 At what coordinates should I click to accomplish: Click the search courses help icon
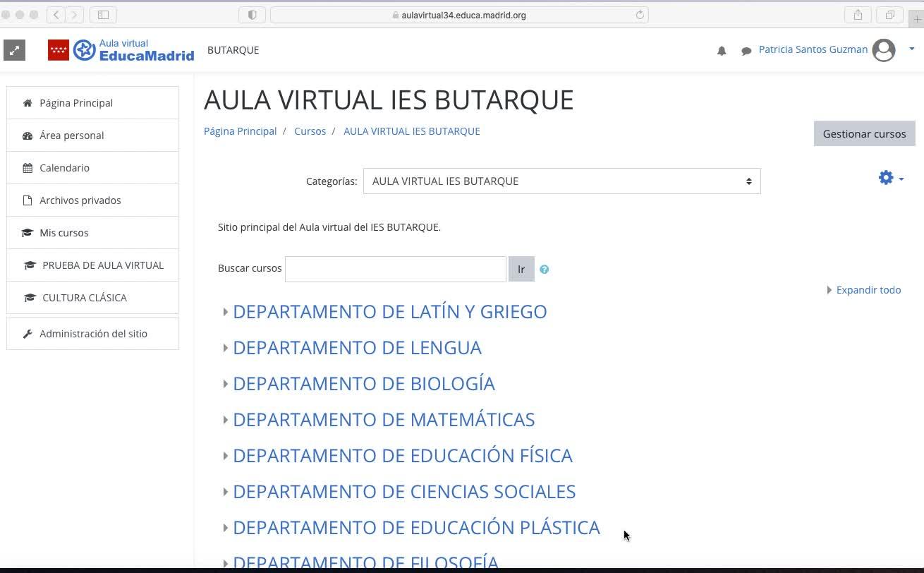pyautogui.click(x=545, y=269)
